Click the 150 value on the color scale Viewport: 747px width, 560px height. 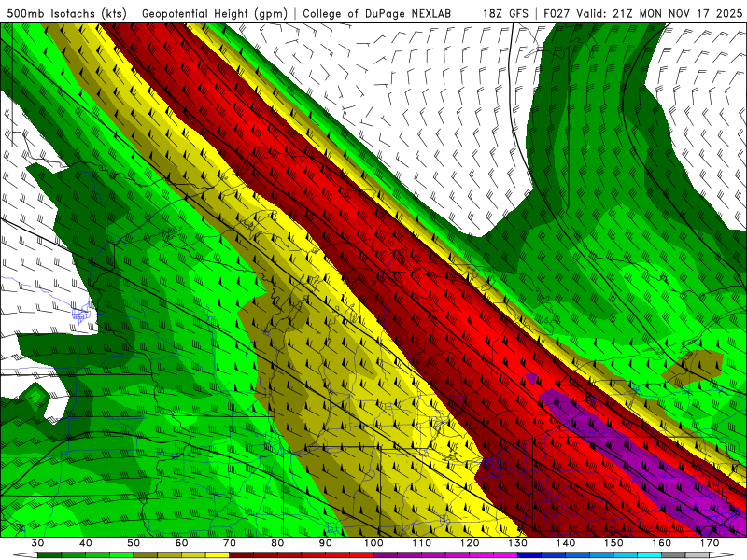614,543
